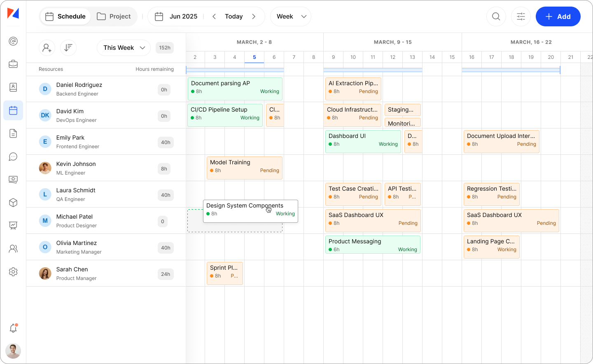This screenshot has width=593, height=364.
Task: Select the package box icon in sidebar
Action: [x=13, y=203]
